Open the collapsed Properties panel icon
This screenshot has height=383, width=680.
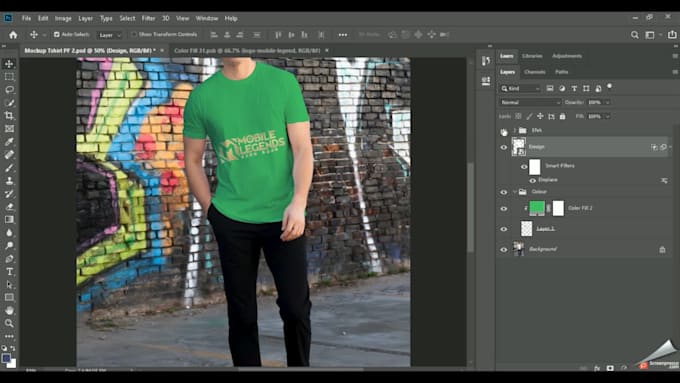tap(486, 81)
